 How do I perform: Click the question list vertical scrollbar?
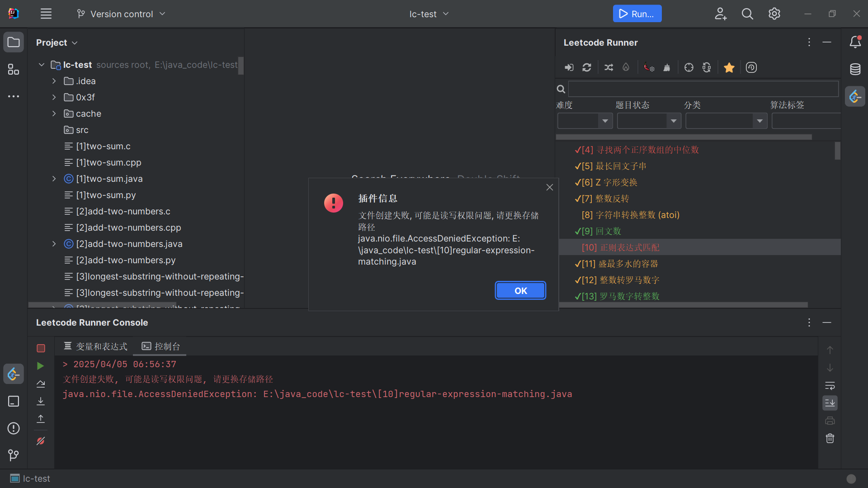point(837,151)
